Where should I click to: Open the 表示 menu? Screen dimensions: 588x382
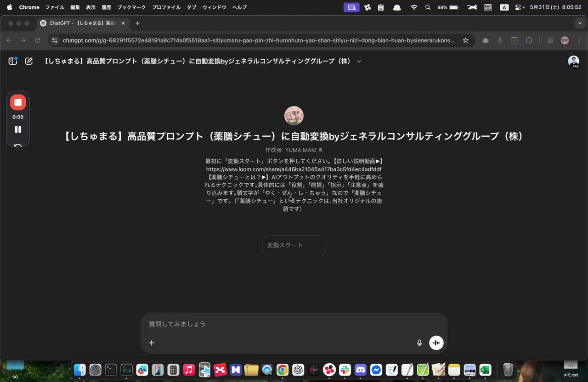(x=90, y=7)
